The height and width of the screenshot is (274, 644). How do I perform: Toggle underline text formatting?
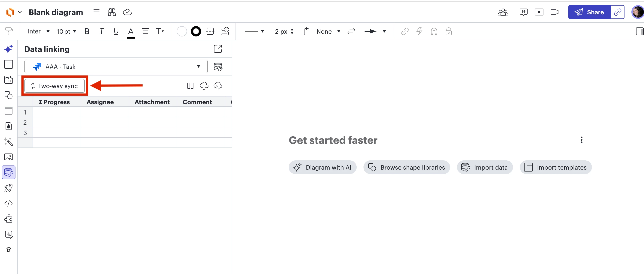tap(116, 31)
